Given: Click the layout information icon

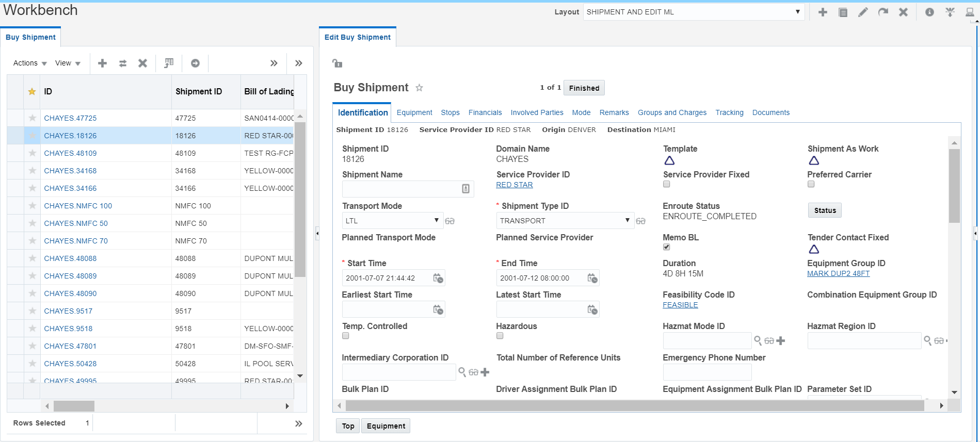Looking at the screenshot, I should pyautogui.click(x=929, y=12).
